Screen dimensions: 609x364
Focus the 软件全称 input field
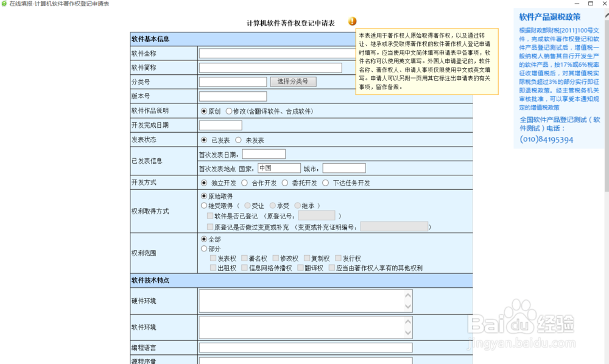point(277,53)
